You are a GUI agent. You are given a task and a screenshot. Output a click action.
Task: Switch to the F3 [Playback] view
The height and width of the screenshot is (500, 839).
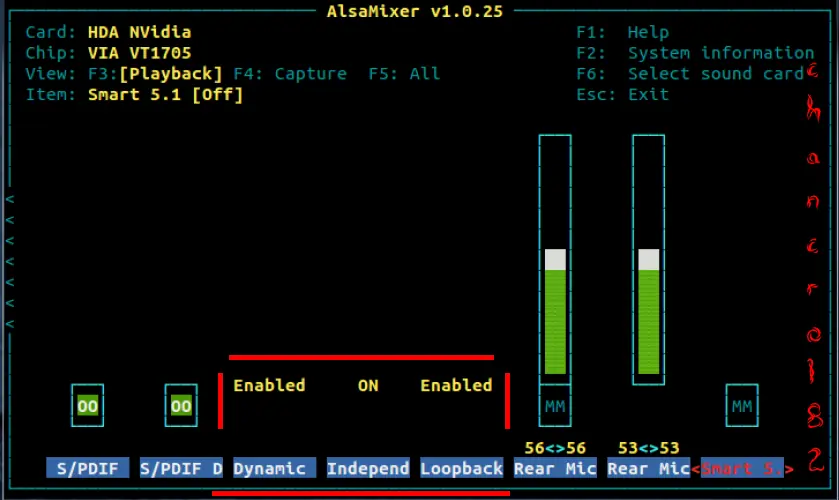point(155,74)
